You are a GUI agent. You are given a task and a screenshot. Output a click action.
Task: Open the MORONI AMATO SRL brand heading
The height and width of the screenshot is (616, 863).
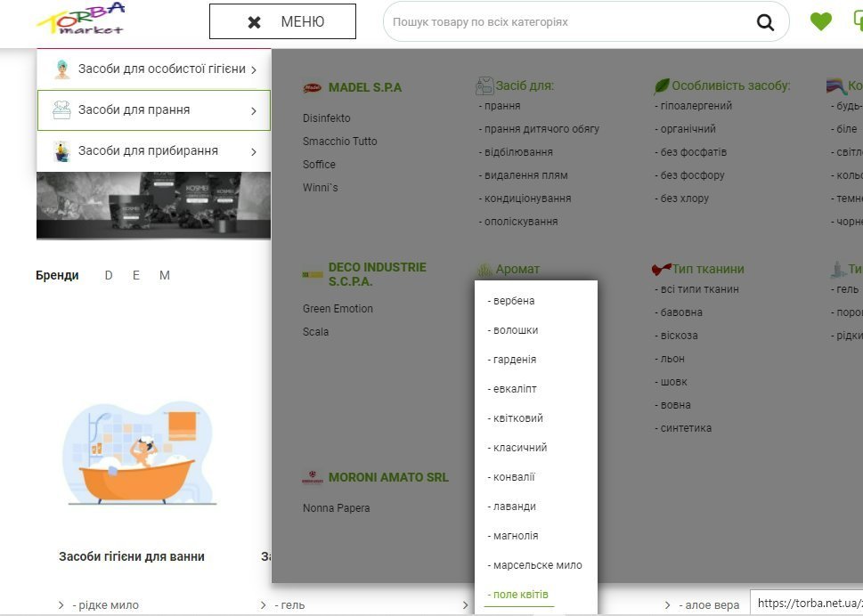(x=388, y=477)
